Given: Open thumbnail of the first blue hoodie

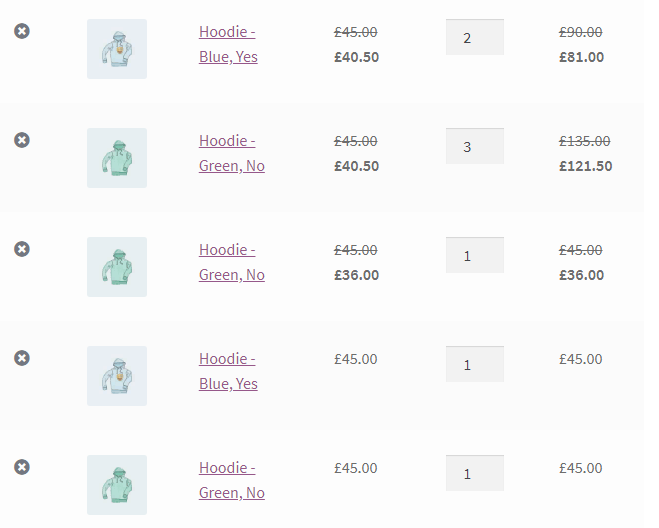Looking at the screenshot, I should pos(117,49).
